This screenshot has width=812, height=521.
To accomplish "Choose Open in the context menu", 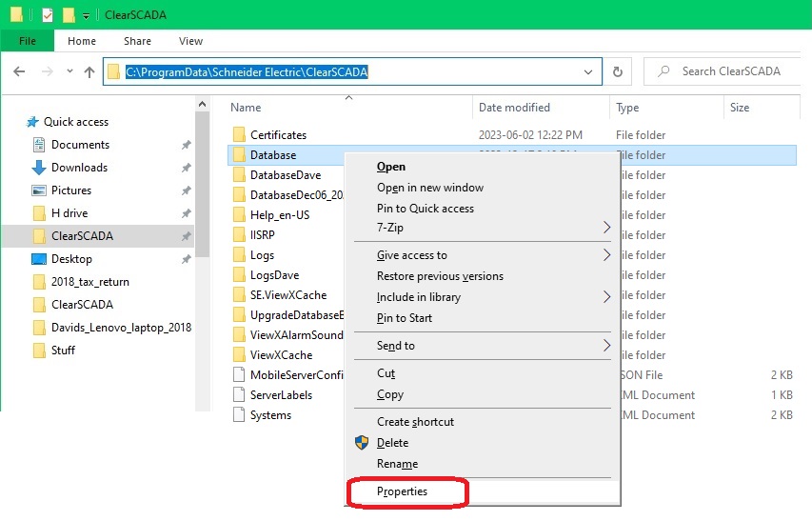I will tap(391, 167).
